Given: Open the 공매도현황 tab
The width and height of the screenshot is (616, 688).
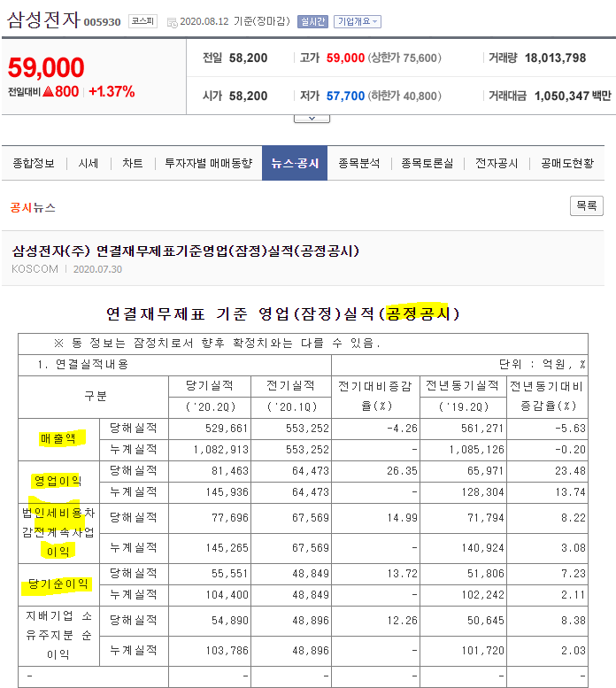Looking at the screenshot, I should point(567,163).
